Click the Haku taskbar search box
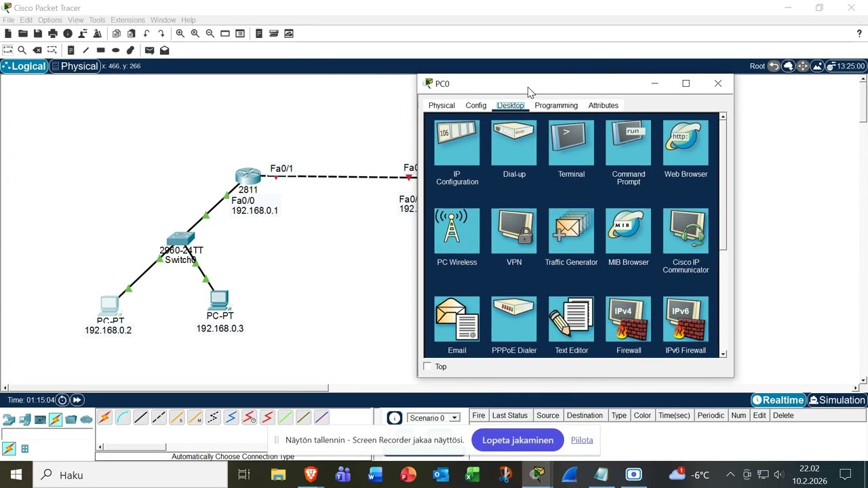868x488 pixels. coord(129,474)
